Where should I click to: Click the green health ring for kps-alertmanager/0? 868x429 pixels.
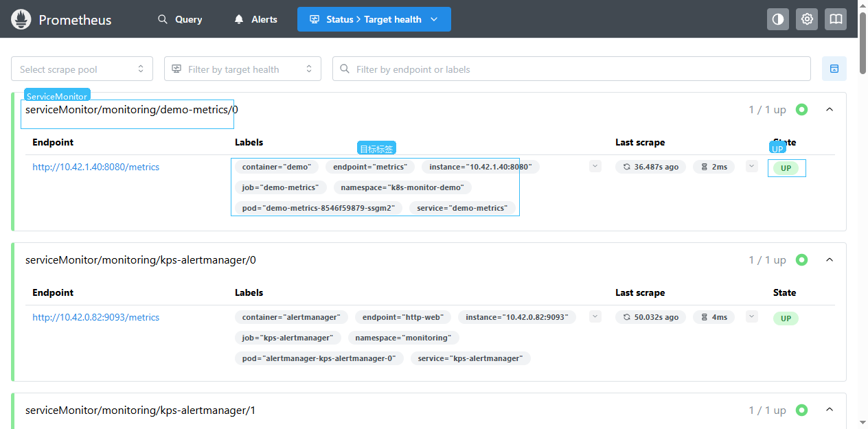pos(801,259)
